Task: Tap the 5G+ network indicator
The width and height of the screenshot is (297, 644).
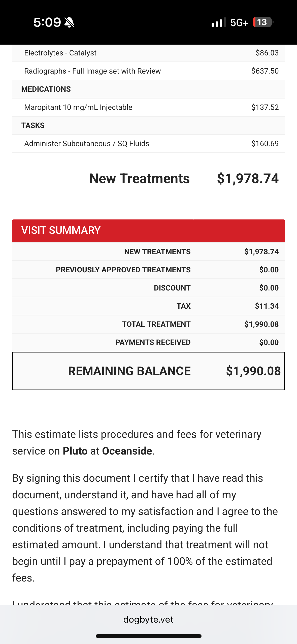Action: point(239,23)
